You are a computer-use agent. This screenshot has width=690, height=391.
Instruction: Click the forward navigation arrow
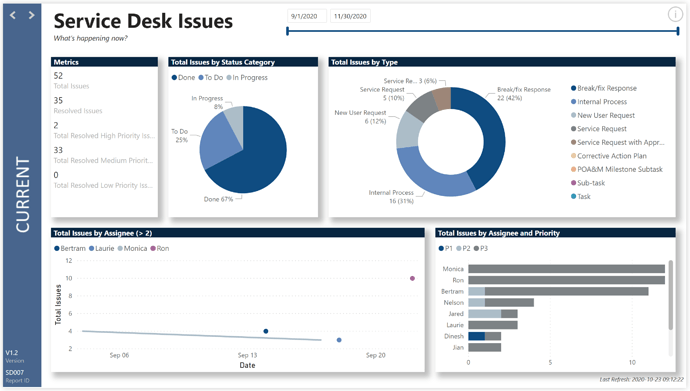[31, 15]
